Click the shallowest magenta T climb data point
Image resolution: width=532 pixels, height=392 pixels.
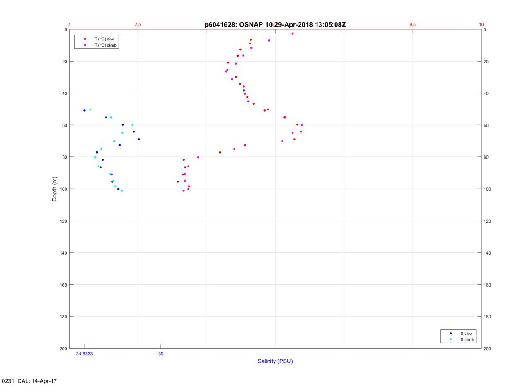tap(293, 34)
